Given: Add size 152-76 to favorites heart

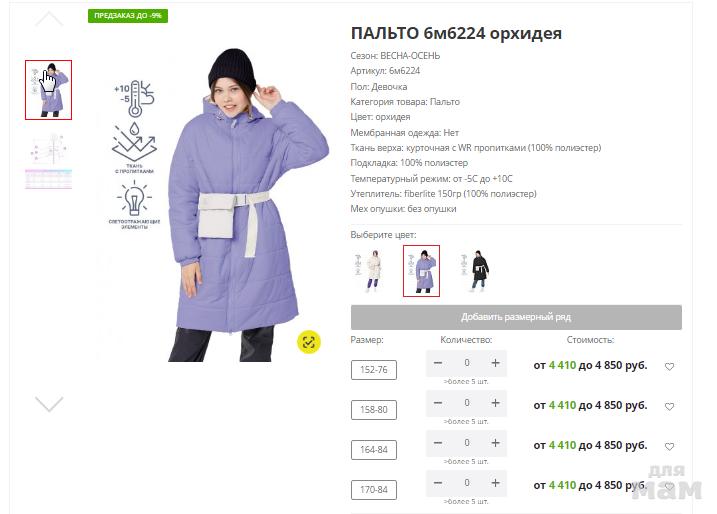Looking at the screenshot, I should click(x=669, y=366).
